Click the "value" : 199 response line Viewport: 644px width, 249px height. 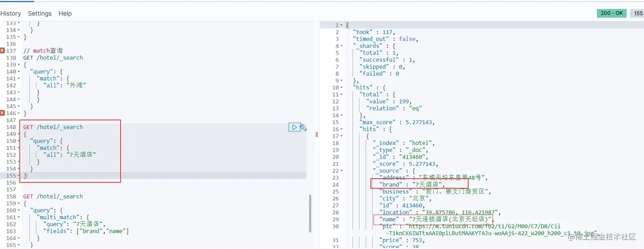tap(389, 101)
